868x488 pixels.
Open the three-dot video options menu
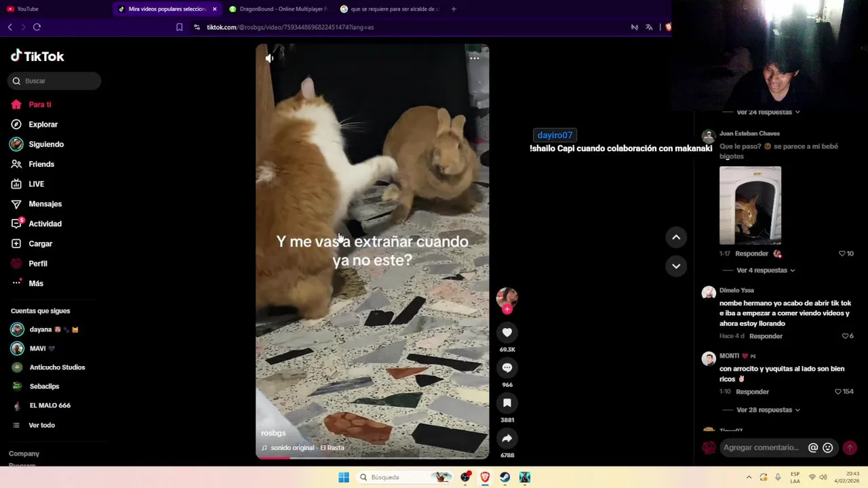click(475, 58)
